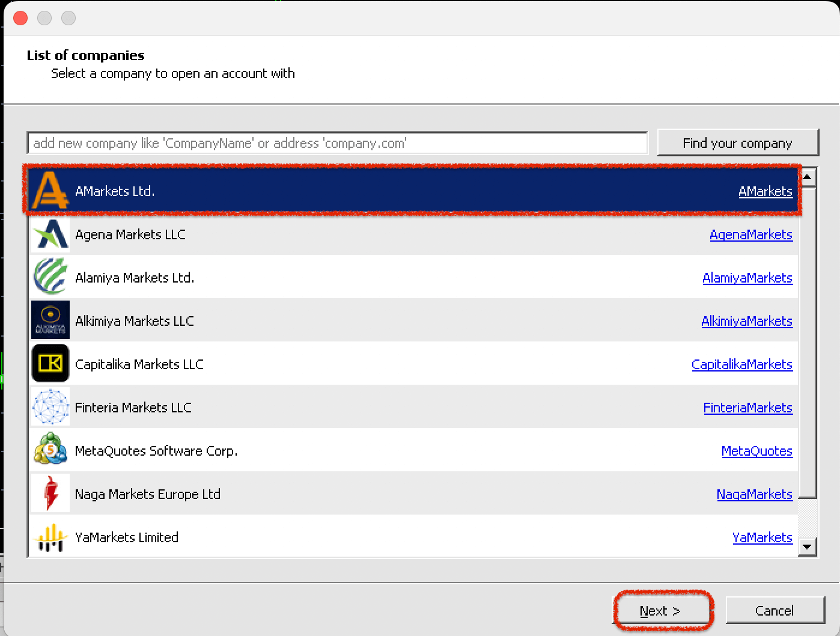Click the Capitalika Markets yellow-black logo
The height and width of the screenshot is (636, 840).
tap(50, 364)
